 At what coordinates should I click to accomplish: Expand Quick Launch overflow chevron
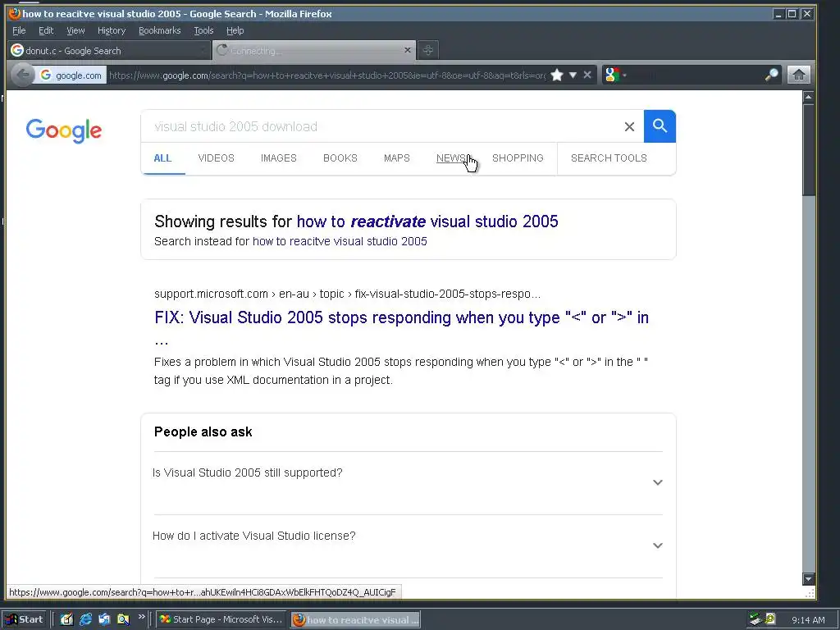click(x=141, y=617)
